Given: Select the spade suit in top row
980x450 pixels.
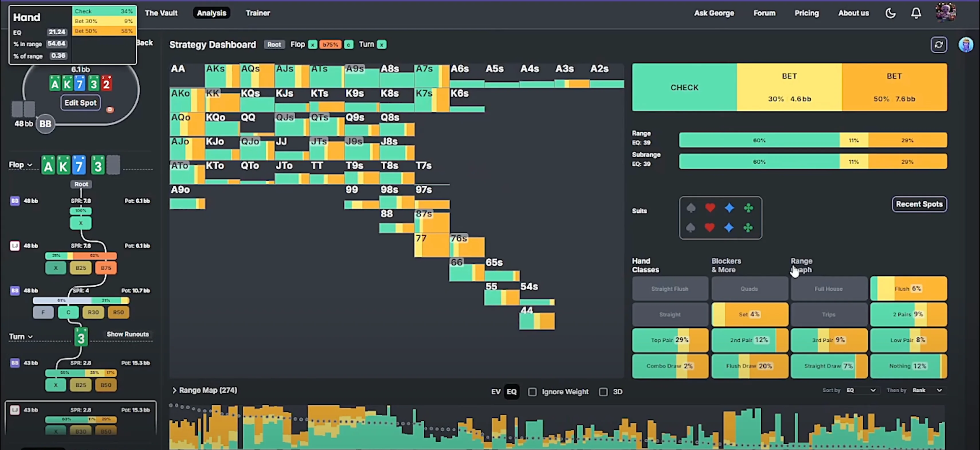Looking at the screenshot, I should [691, 208].
